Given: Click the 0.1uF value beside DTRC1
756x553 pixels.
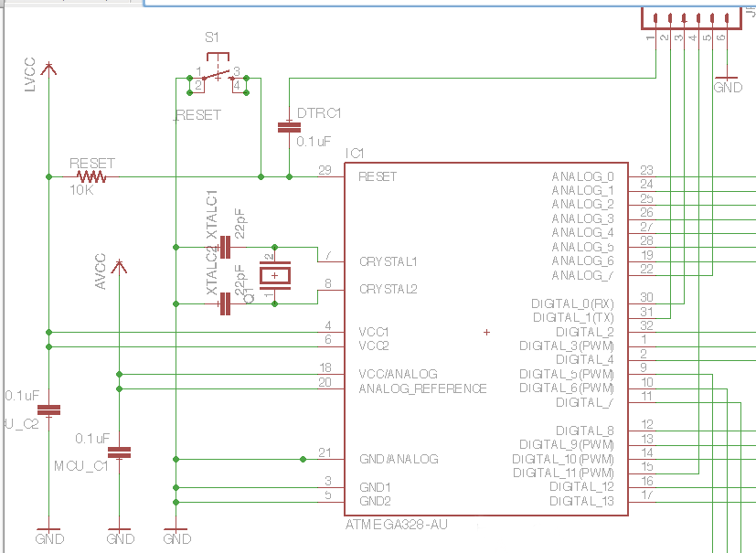Looking at the screenshot, I should [314, 142].
